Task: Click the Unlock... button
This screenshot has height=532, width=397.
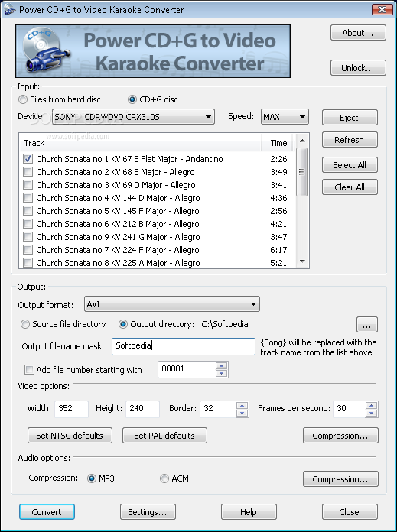Action: [358, 68]
